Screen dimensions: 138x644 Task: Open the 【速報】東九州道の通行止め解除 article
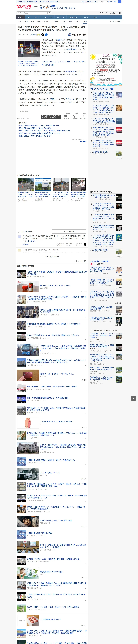pyautogui.click(x=40, y=533)
